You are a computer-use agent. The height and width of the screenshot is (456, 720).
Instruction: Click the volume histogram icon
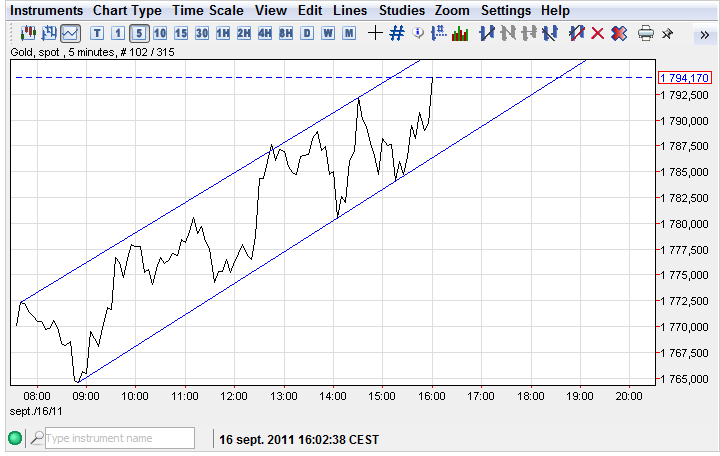click(x=460, y=33)
